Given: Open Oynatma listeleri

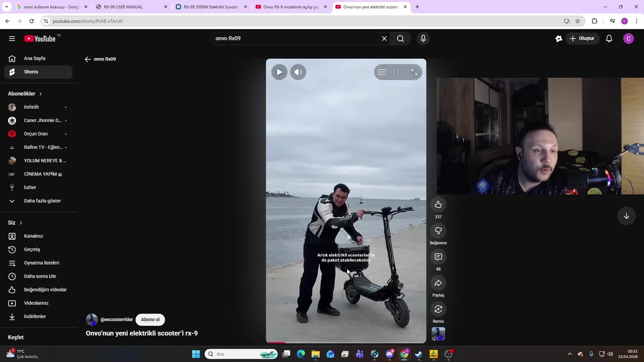Looking at the screenshot, I should pos(38,263).
